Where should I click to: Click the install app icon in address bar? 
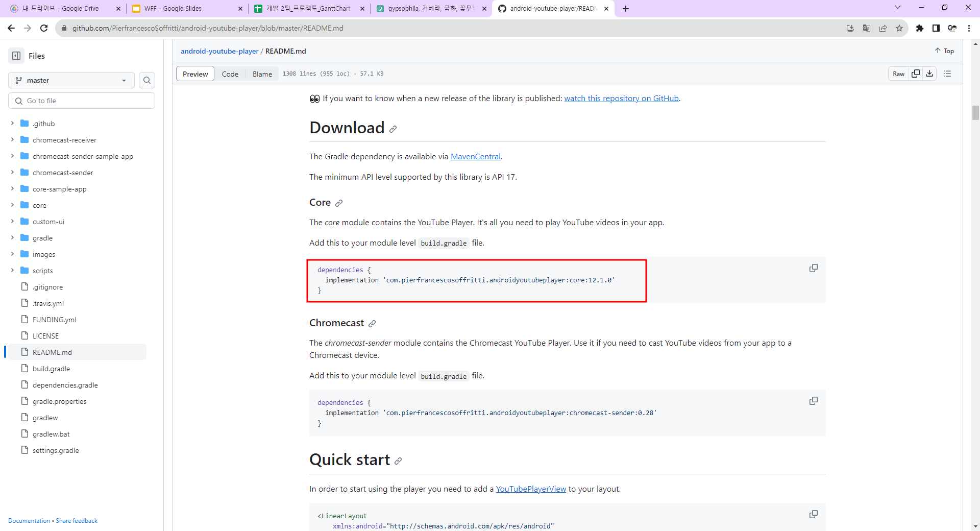coord(850,28)
